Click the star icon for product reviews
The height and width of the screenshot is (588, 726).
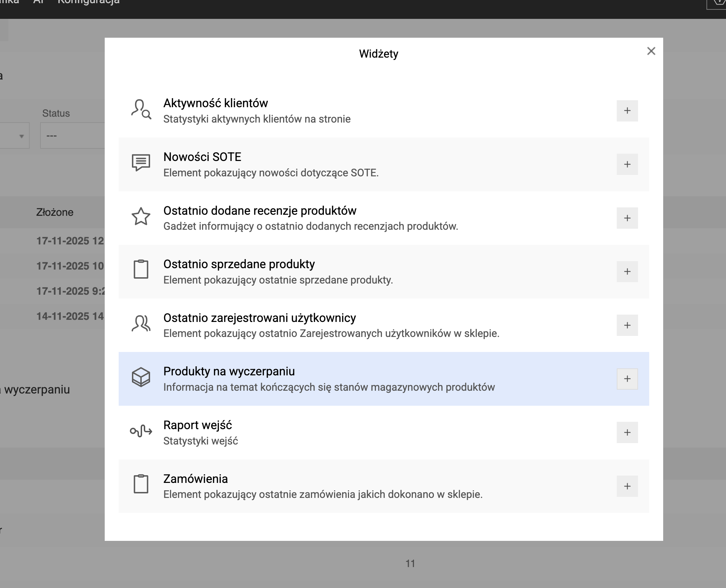(x=141, y=216)
